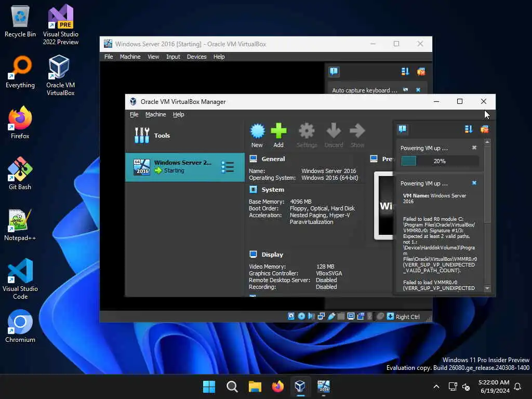Open Windows Server VM list menu icon

coord(228,167)
